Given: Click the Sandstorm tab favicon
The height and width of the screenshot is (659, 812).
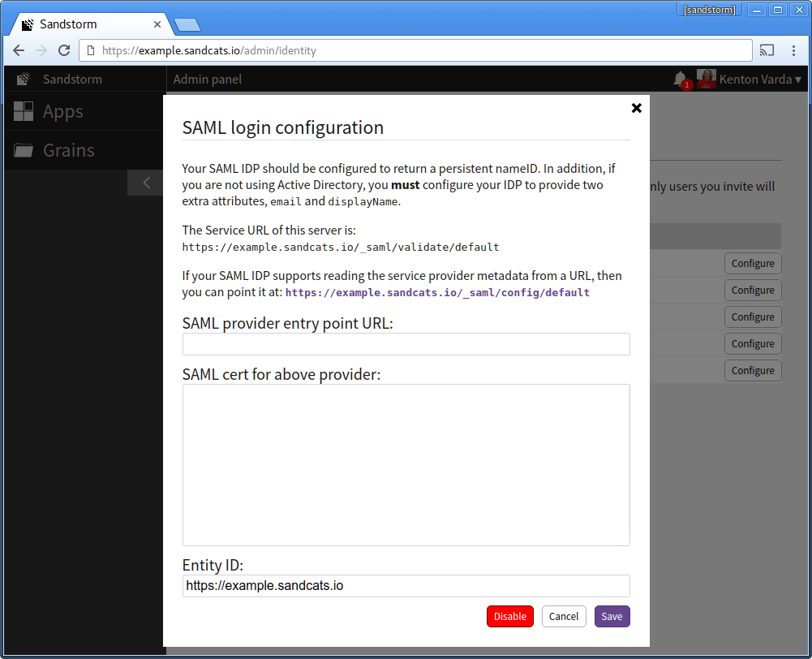Looking at the screenshot, I should [x=28, y=24].
